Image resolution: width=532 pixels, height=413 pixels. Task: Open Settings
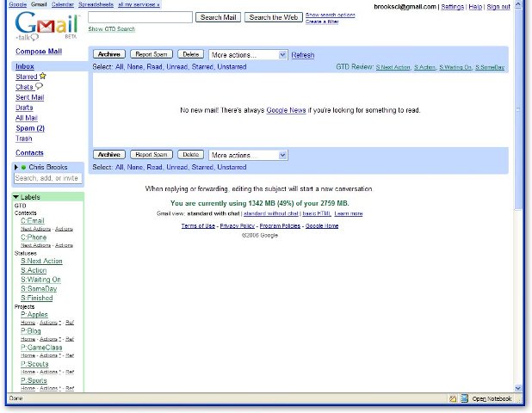pyautogui.click(x=452, y=7)
